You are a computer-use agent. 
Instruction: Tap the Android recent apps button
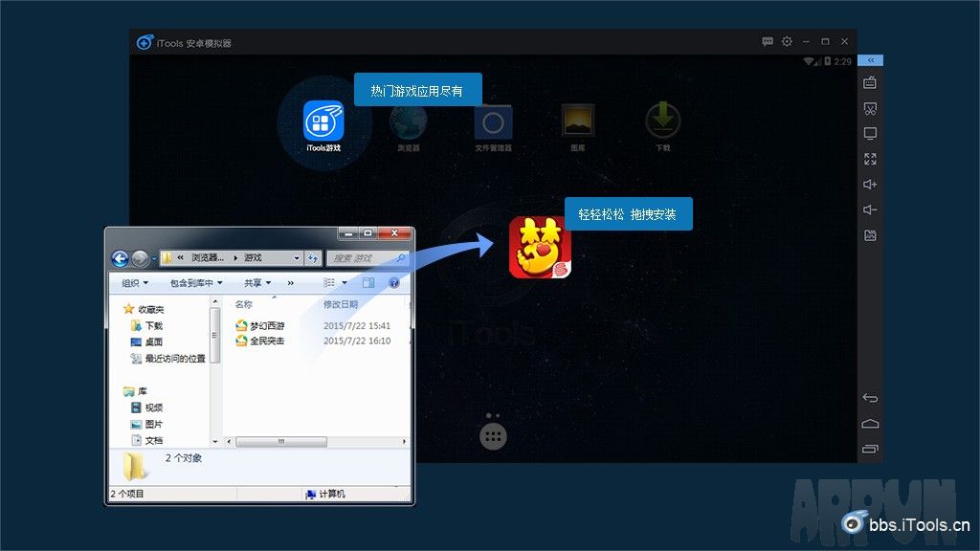tap(870, 449)
